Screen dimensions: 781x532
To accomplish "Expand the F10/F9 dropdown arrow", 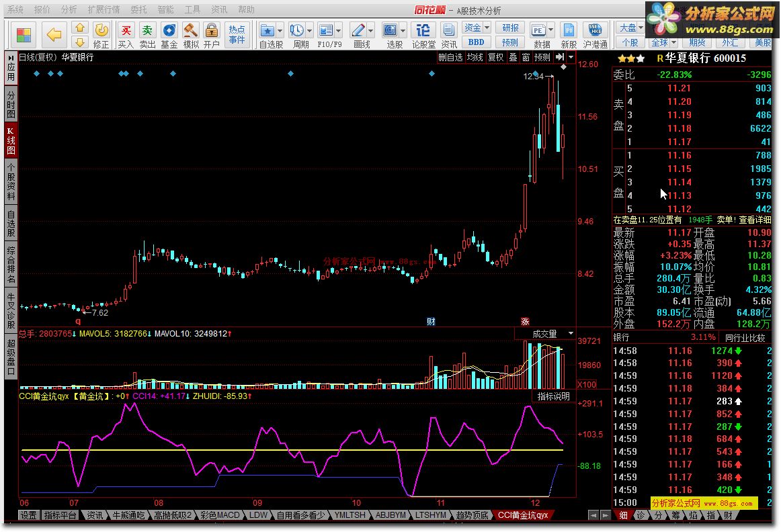I will coord(339,31).
